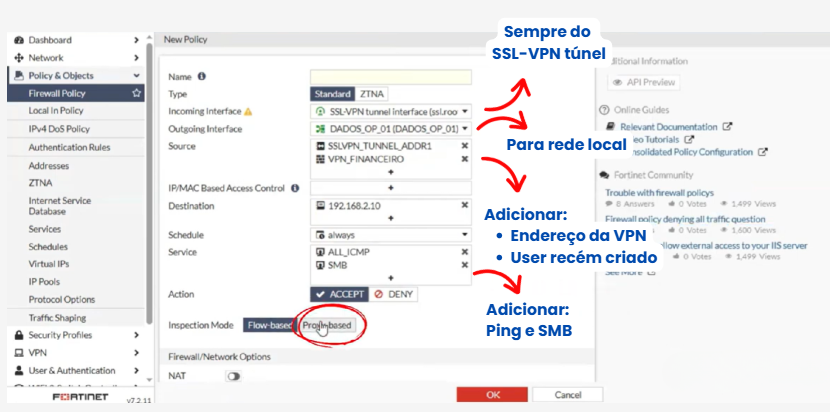Remove ALL_ICMP service entry
Screen dimensions: 830x412
[x=464, y=252]
